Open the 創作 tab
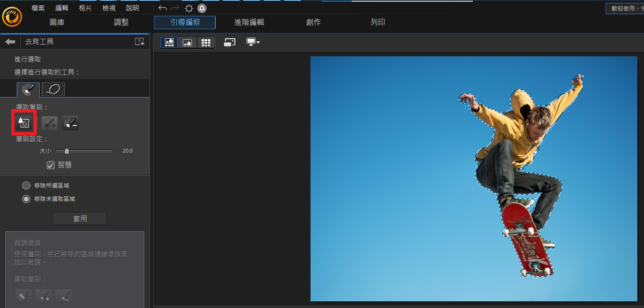644x308 pixels. pos(313,23)
